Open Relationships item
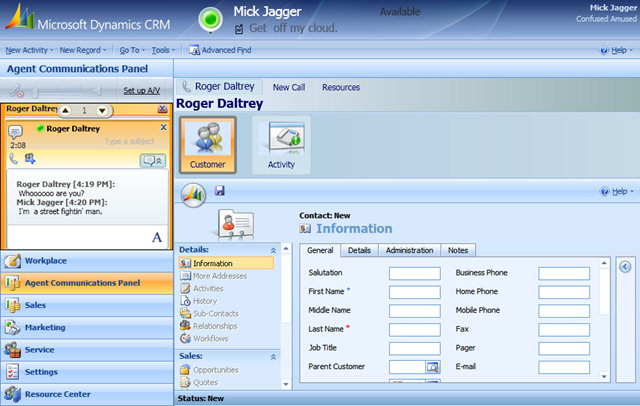This screenshot has width=640, height=406. coord(209,326)
